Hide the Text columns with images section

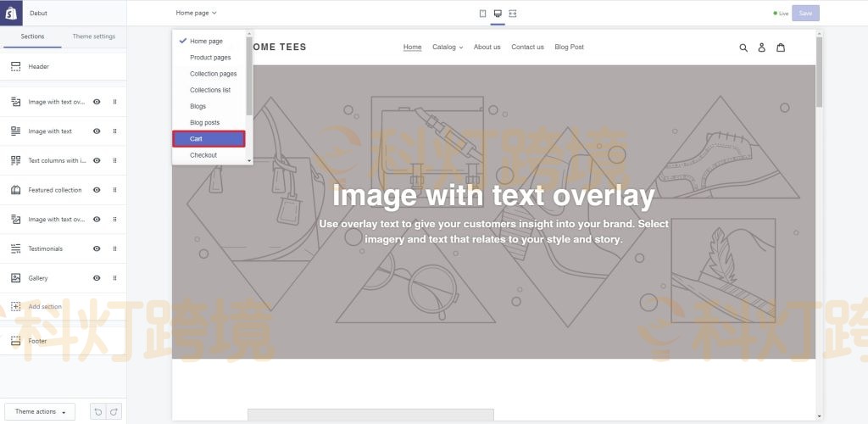[x=97, y=160]
